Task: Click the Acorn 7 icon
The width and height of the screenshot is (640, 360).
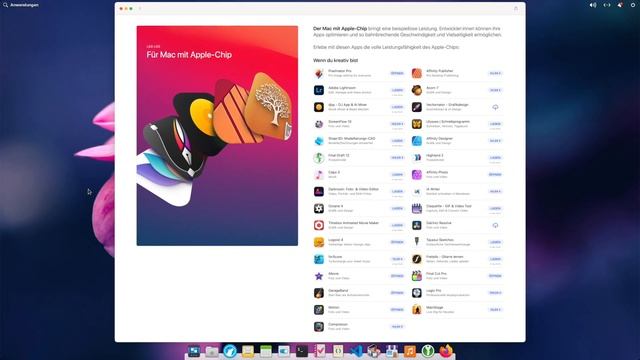Action: [417, 90]
